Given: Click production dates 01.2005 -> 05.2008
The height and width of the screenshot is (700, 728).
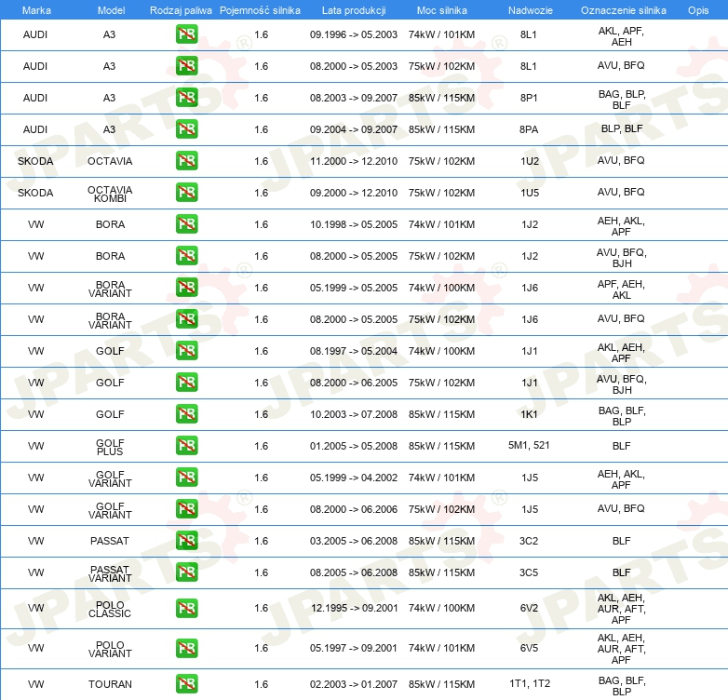Looking at the screenshot, I should click(x=354, y=446).
